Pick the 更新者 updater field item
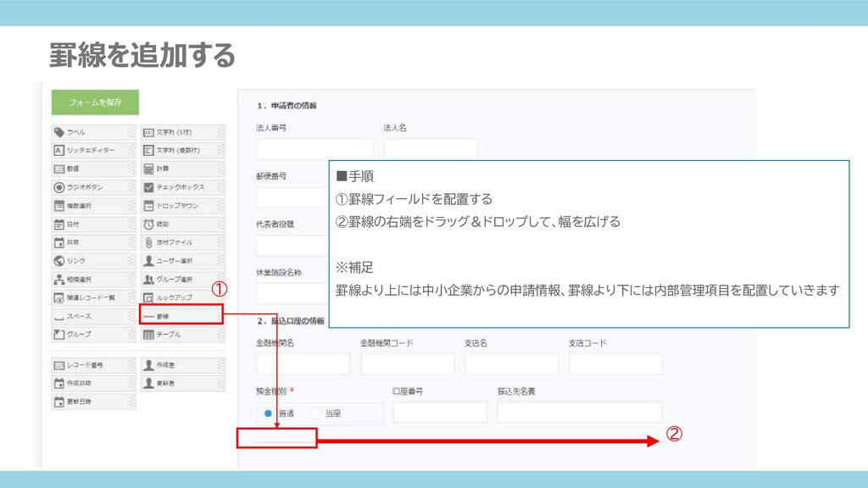 pyautogui.click(x=183, y=384)
